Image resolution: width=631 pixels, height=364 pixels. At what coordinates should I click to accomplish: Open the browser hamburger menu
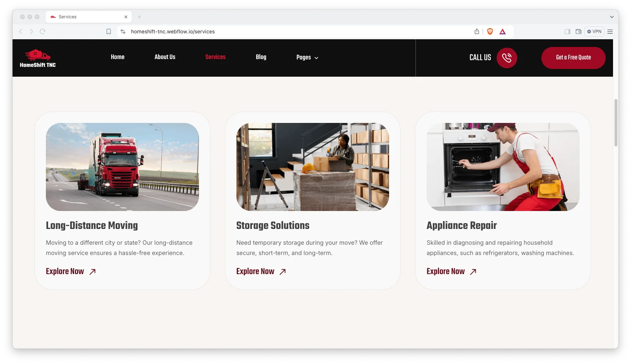610,32
